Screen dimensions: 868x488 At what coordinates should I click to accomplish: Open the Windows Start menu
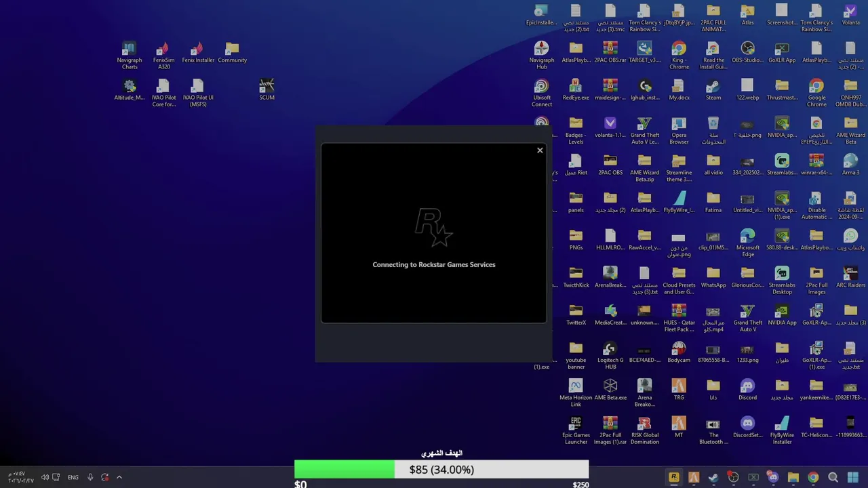pyautogui.click(x=853, y=477)
